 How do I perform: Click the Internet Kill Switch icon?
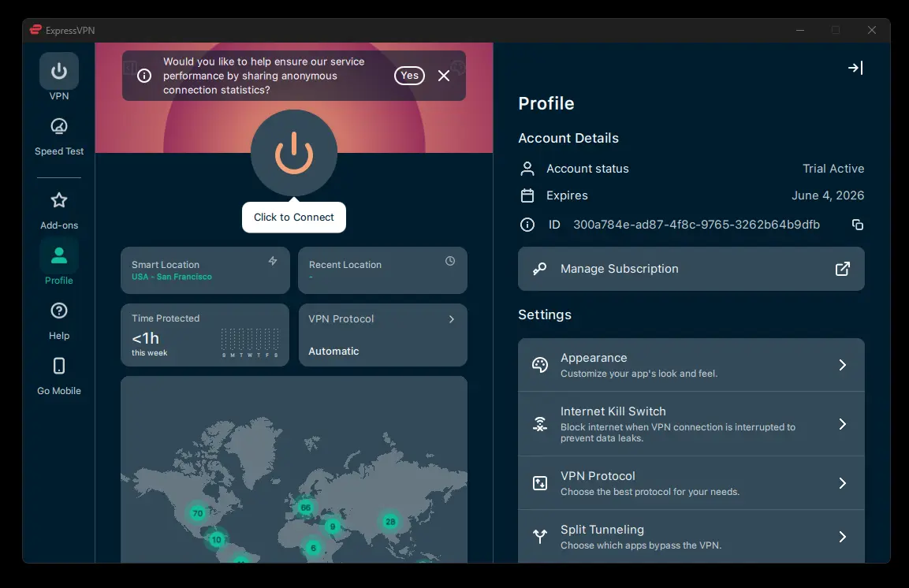[540, 424]
